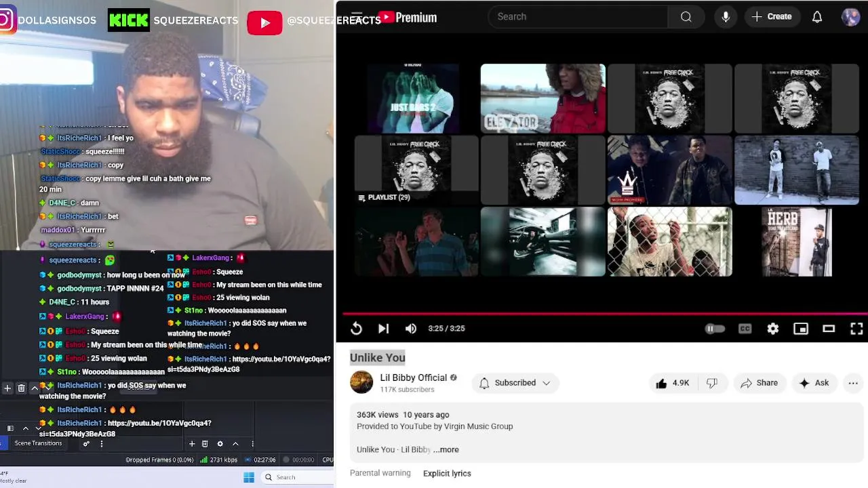The image size is (868, 488).
Task: Open the WorldStar premiere suggested thumbnail
Action: point(669,169)
